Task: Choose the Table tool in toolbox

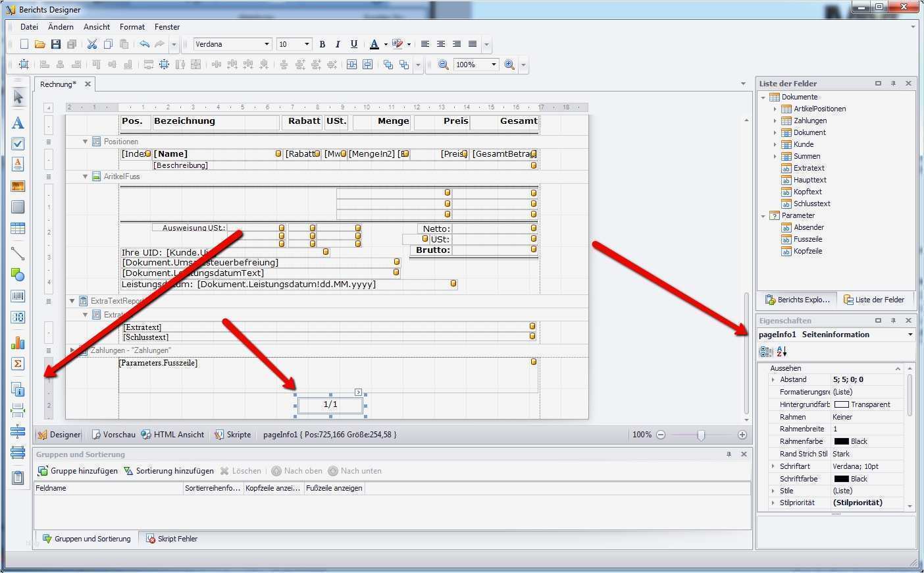Action: tap(18, 229)
